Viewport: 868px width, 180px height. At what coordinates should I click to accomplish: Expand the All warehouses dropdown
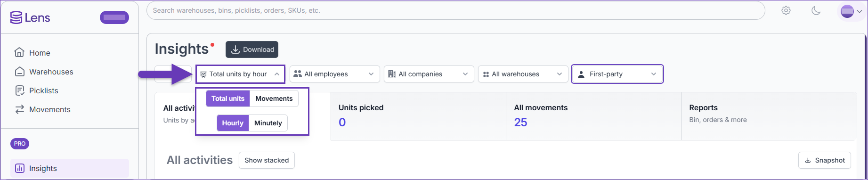(523, 74)
